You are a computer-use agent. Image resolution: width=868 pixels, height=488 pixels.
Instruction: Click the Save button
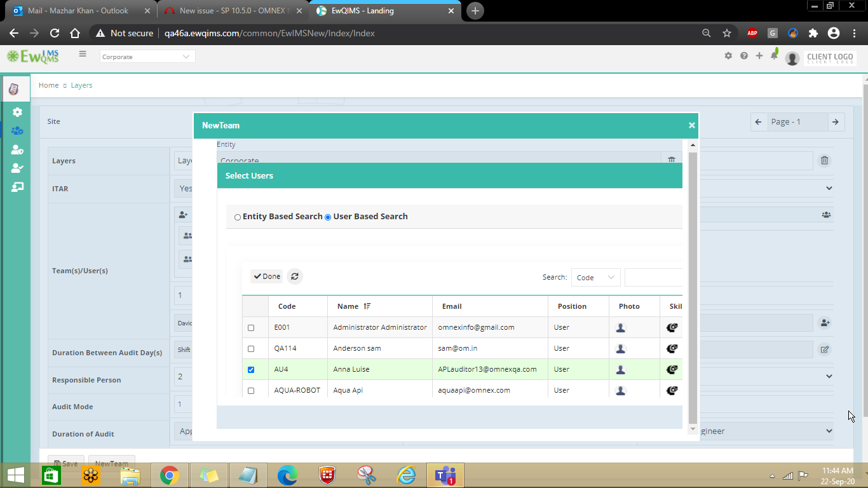tap(66, 464)
